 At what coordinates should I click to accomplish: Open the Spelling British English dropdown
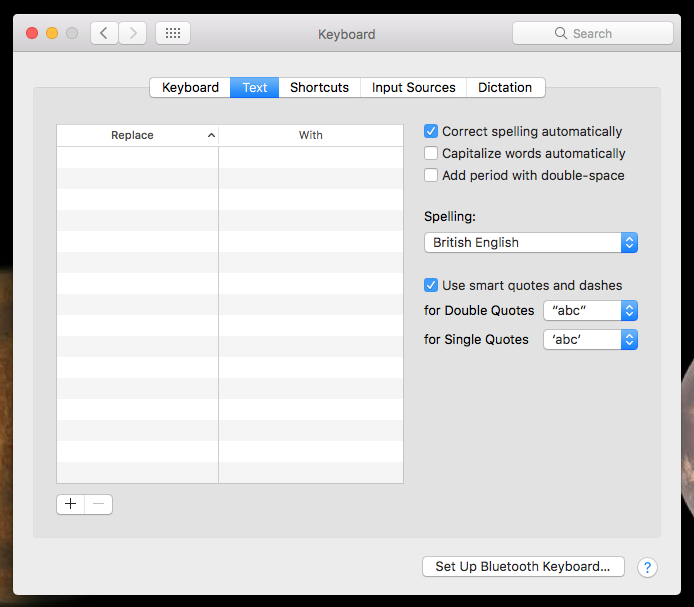(531, 243)
